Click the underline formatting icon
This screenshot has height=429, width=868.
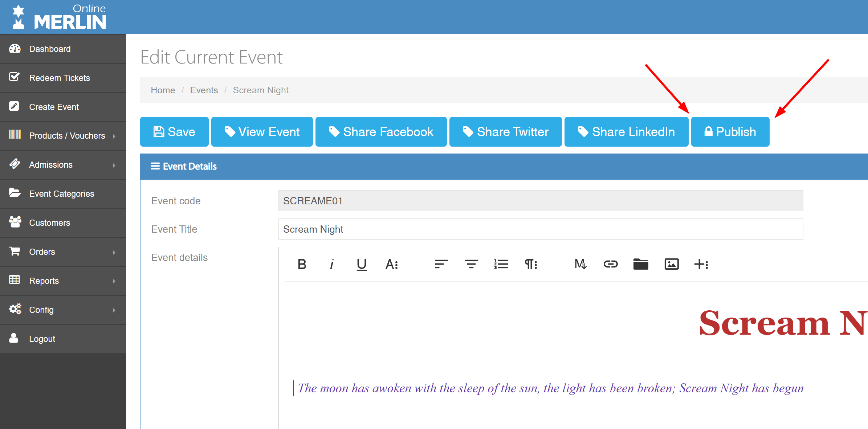coord(361,264)
